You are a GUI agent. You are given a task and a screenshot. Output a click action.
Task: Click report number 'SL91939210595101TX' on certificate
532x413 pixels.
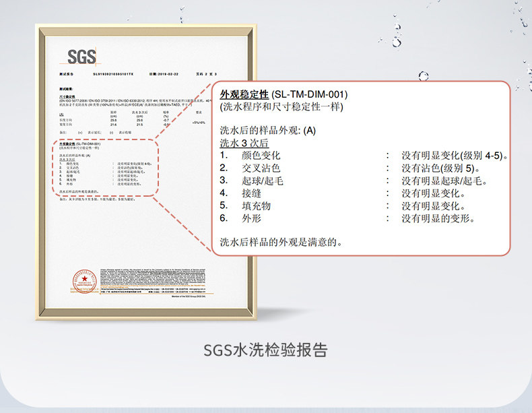point(113,74)
